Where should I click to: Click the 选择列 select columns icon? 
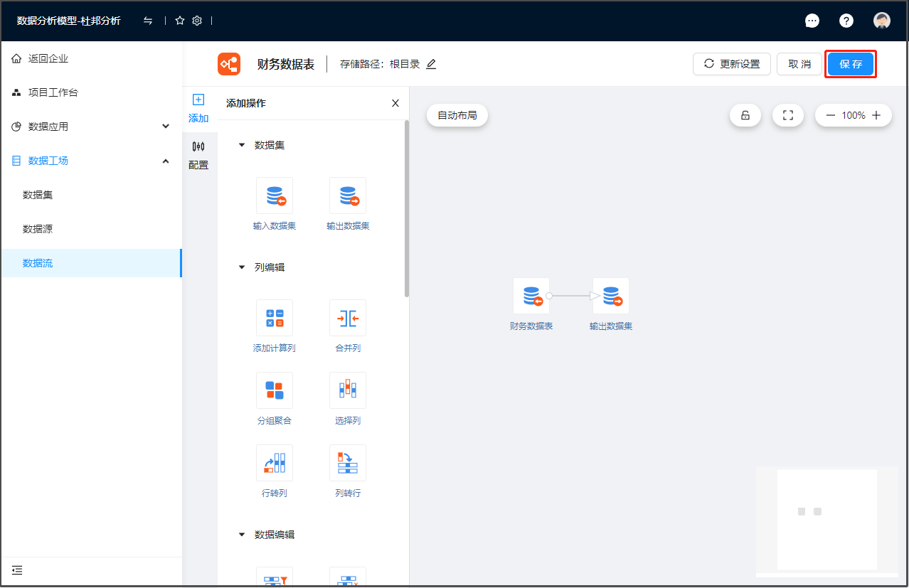coord(347,391)
